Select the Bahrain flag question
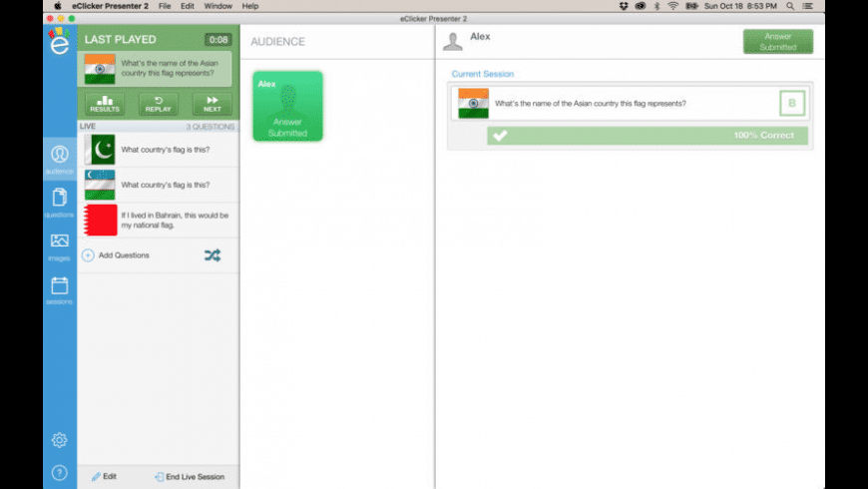 pyautogui.click(x=159, y=220)
